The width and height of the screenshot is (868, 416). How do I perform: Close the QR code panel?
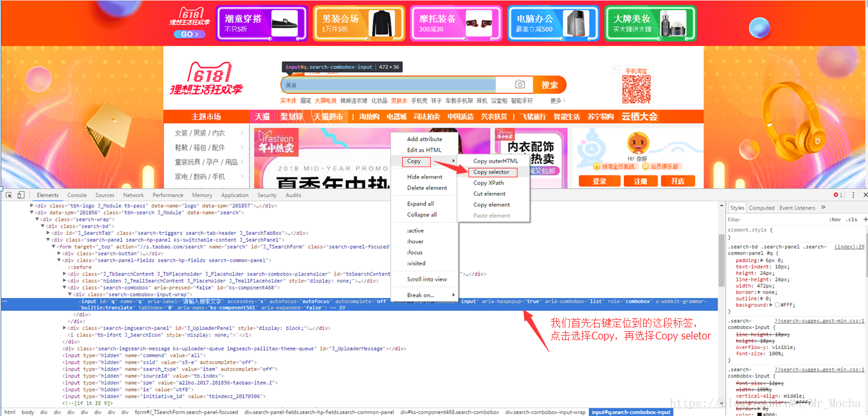(x=615, y=68)
